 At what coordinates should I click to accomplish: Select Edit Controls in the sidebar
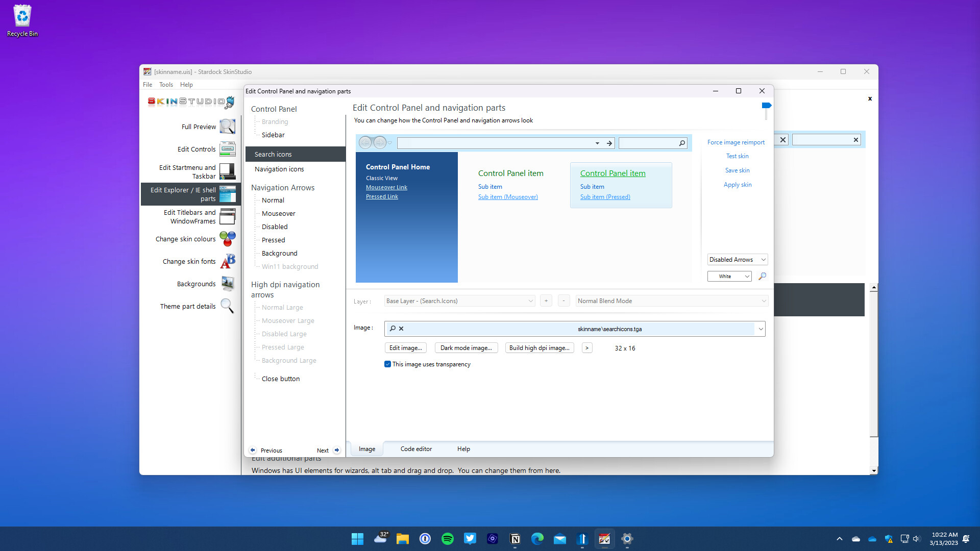[196, 149]
